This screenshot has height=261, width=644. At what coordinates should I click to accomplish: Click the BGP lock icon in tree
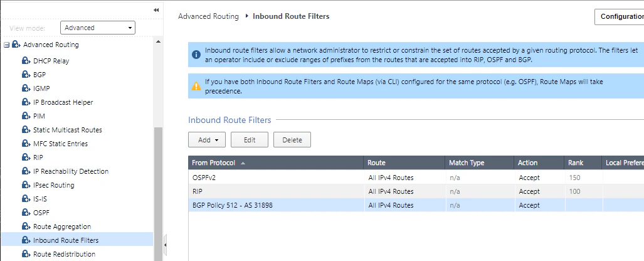click(26, 75)
